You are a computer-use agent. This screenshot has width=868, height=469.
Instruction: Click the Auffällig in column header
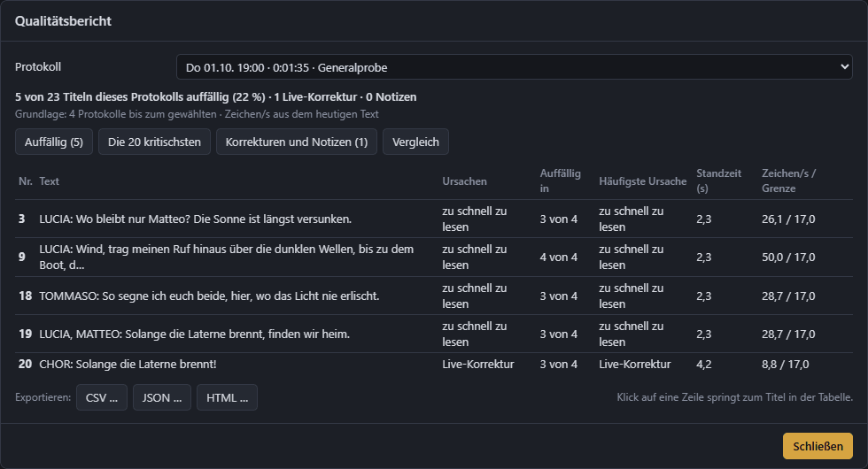pos(560,181)
